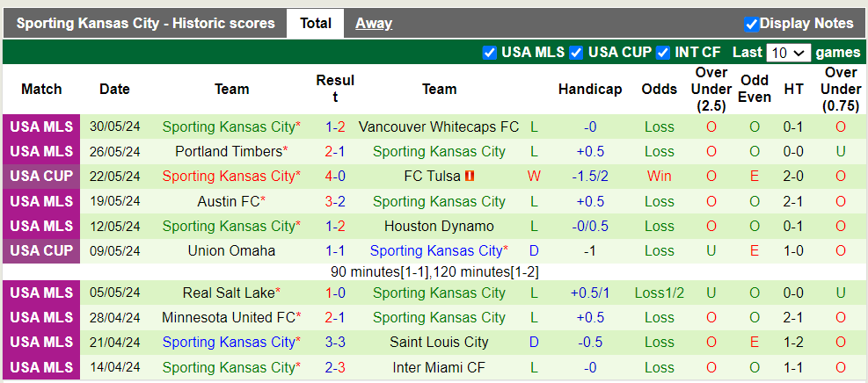Viewport: 868px width, 383px height.
Task: Toggle the INT CF filter checkbox
Action: (663, 53)
